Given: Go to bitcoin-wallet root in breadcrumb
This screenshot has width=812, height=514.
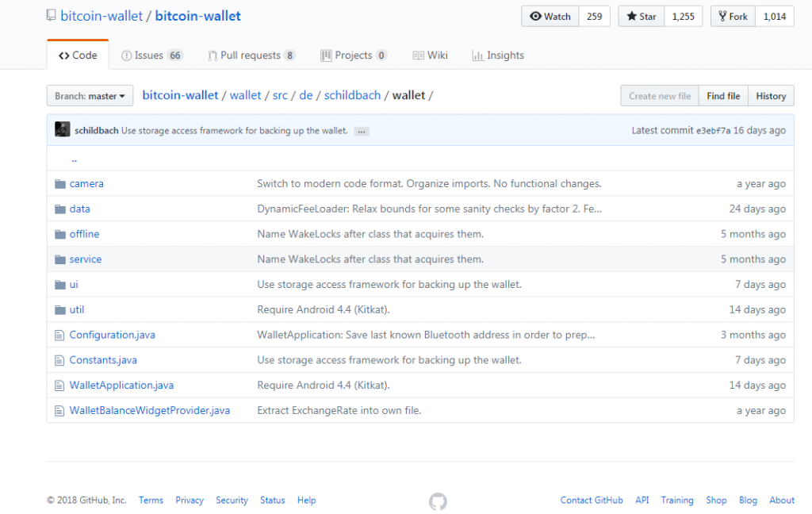Looking at the screenshot, I should [180, 95].
